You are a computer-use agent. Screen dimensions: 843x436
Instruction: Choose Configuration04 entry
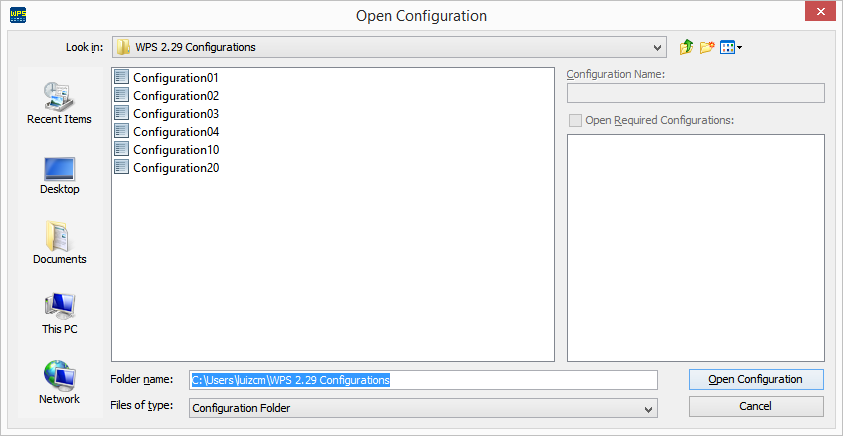coord(175,132)
